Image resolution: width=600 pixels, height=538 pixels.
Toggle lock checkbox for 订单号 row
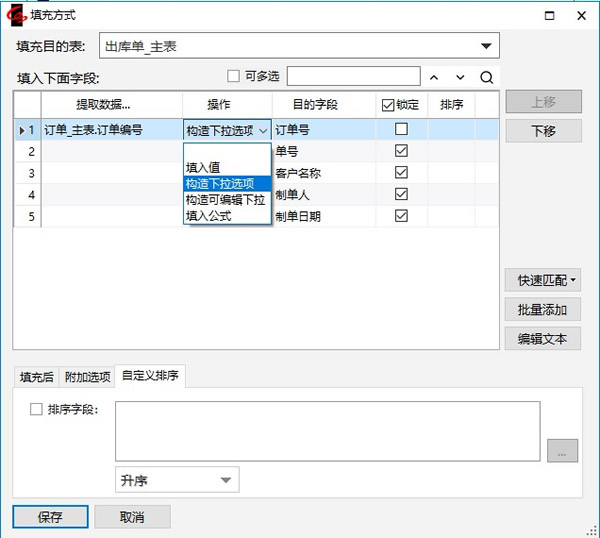point(401,129)
